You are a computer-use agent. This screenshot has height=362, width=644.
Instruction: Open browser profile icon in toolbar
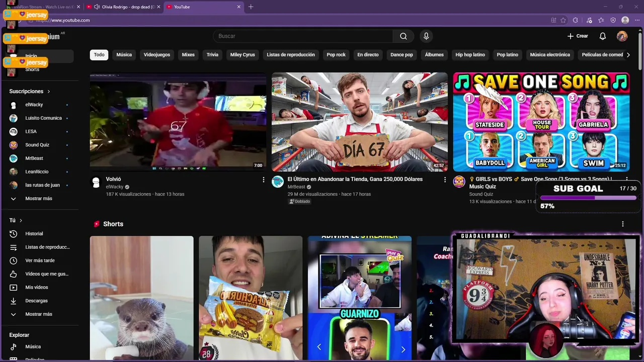pyautogui.click(x=625, y=20)
